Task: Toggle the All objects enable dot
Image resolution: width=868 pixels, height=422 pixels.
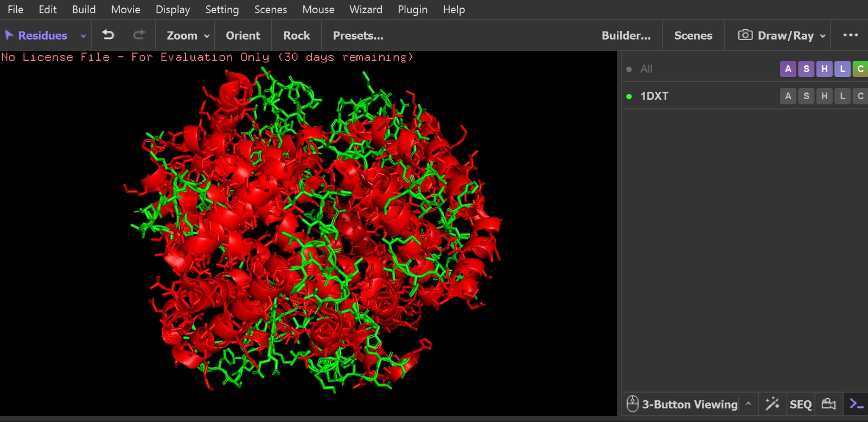Action: tap(629, 69)
